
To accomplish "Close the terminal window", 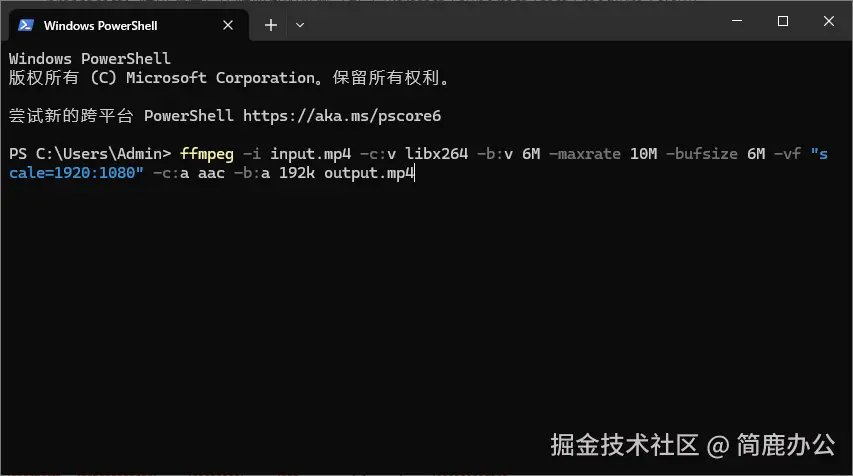I will tap(829, 21).
